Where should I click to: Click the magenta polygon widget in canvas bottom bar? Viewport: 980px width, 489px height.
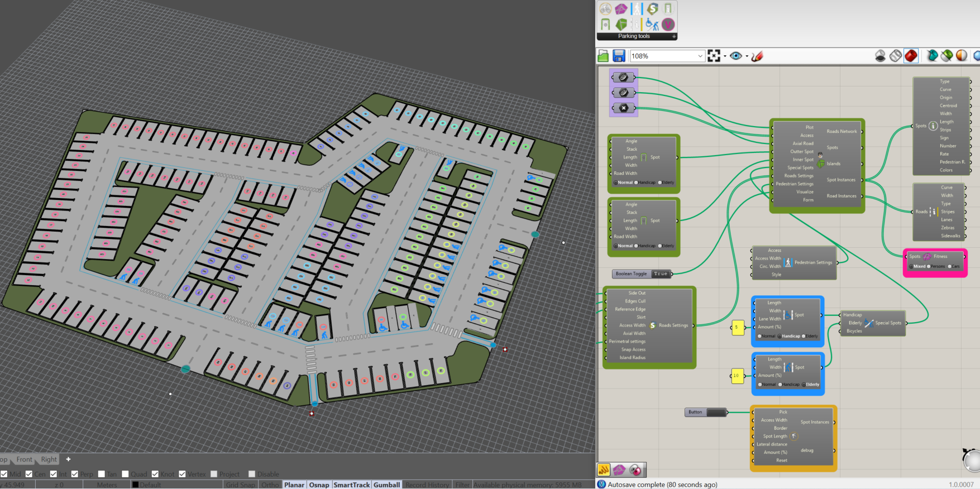[x=619, y=470]
